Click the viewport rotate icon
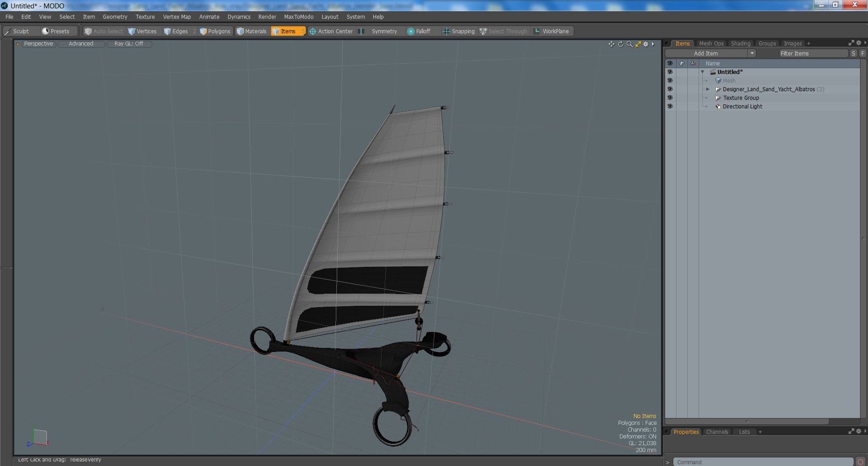The image size is (868, 466). [x=620, y=44]
